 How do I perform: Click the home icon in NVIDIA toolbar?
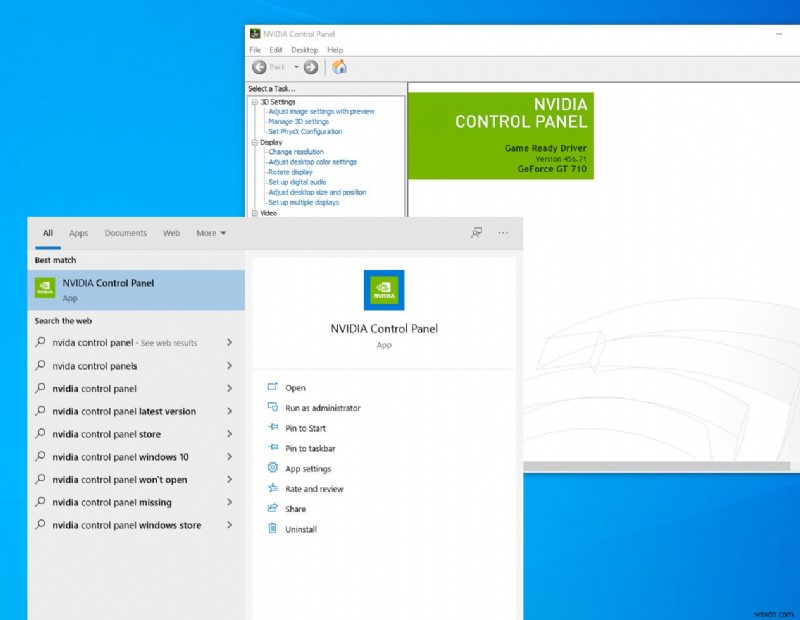(339, 67)
